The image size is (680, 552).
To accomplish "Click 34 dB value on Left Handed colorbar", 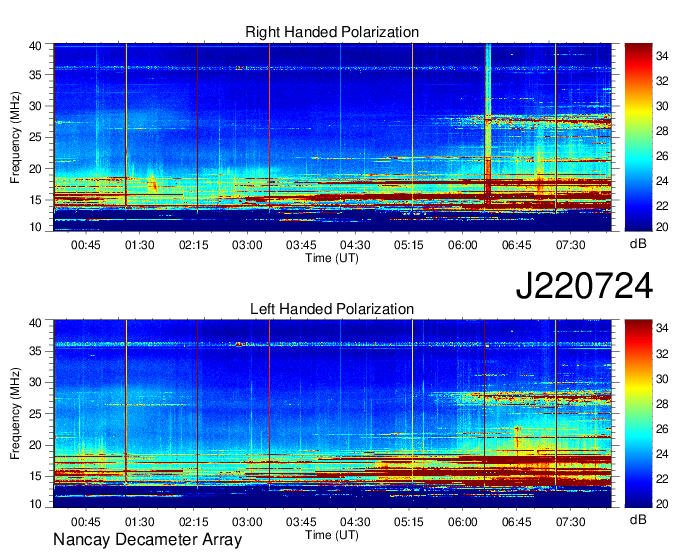I will click(662, 328).
